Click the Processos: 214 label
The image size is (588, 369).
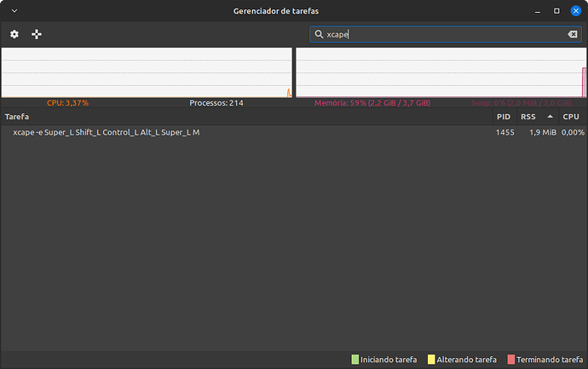(x=216, y=103)
